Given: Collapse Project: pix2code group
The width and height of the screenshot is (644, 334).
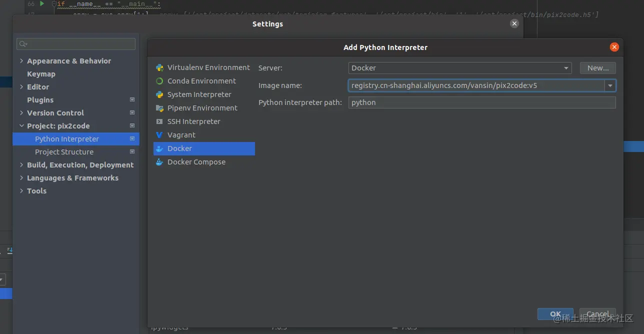Looking at the screenshot, I should tap(21, 126).
